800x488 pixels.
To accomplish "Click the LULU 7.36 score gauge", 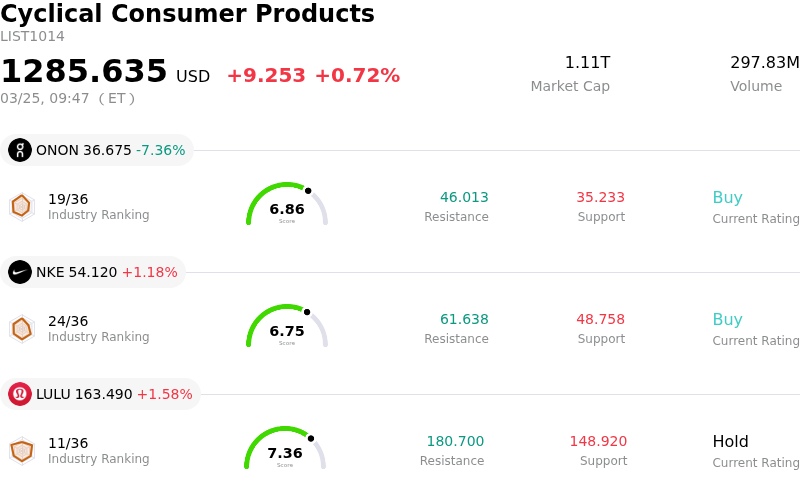I will (285, 449).
